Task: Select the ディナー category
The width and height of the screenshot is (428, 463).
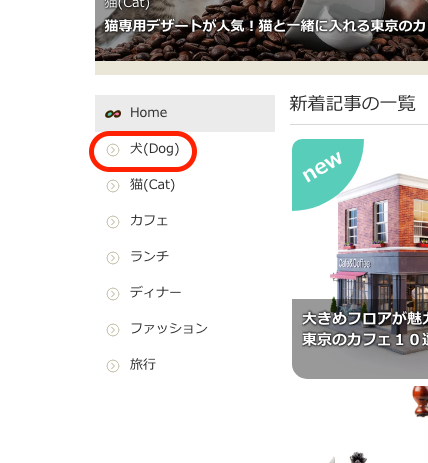Action: [155, 293]
